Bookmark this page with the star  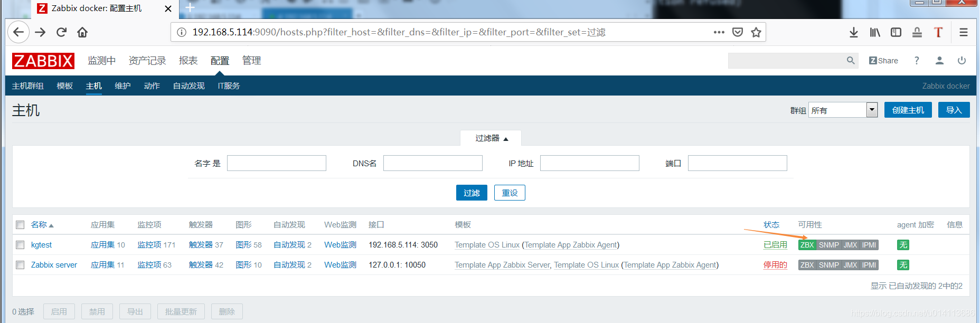click(756, 32)
